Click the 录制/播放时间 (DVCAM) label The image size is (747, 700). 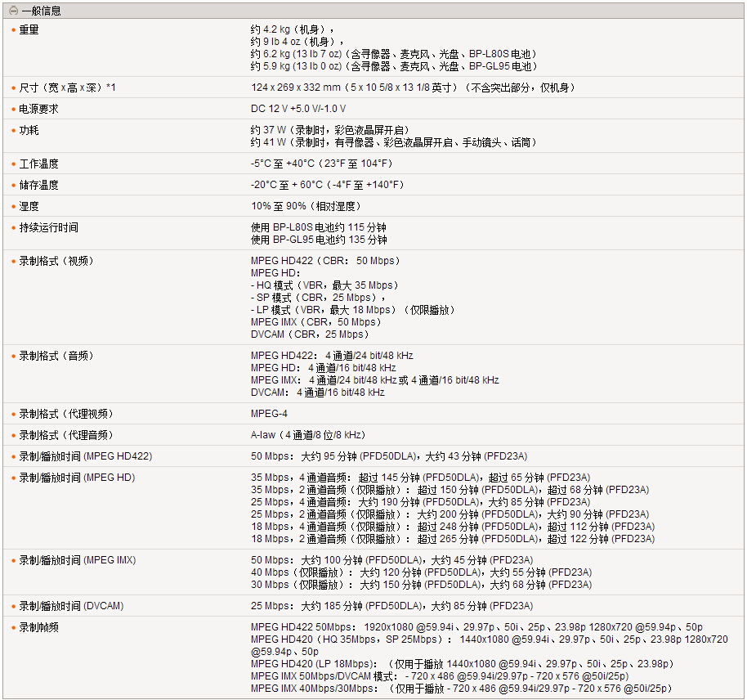tap(71, 606)
